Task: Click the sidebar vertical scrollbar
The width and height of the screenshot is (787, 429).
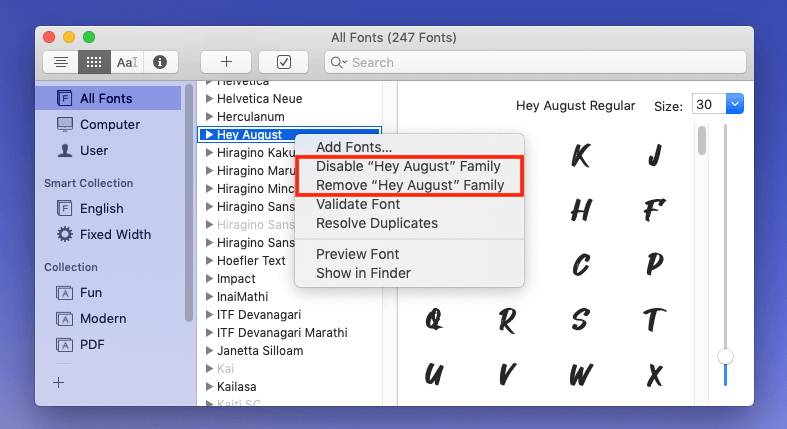Action: 189,203
